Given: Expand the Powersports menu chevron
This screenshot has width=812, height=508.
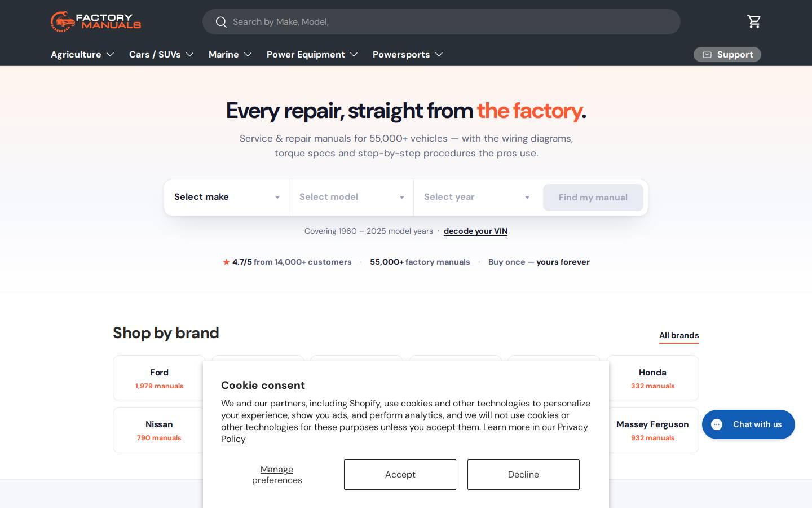Looking at the screenshot, I should (439, 55).
